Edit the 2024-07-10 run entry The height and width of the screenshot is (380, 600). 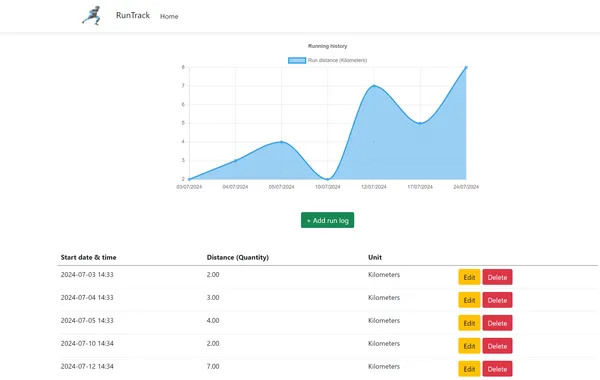(x=469, y=346)
